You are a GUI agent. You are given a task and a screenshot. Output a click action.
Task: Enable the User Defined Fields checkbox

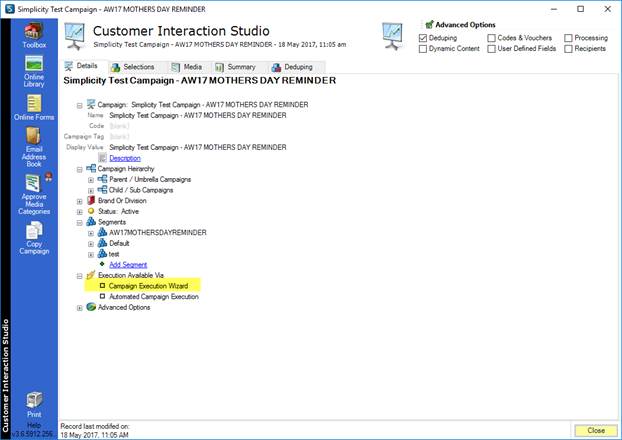tap(491, 49)
